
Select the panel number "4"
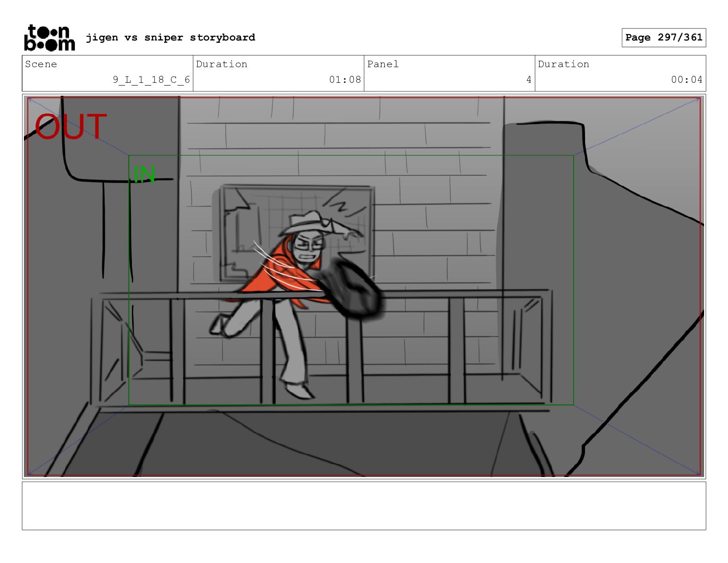[529, 80]
